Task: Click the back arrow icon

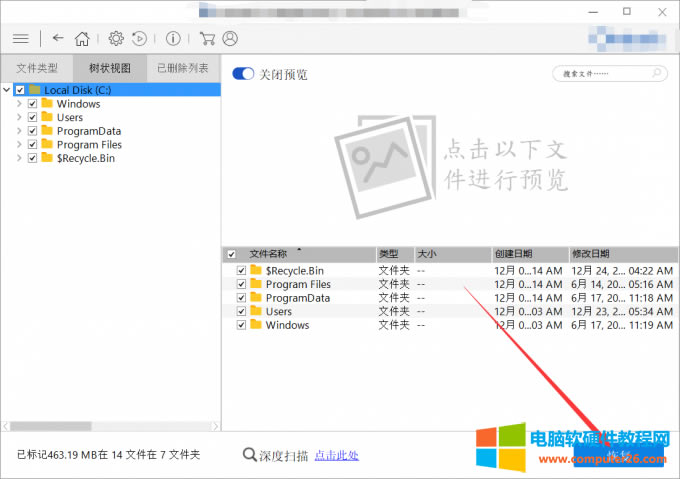Action: pos(58,39)
